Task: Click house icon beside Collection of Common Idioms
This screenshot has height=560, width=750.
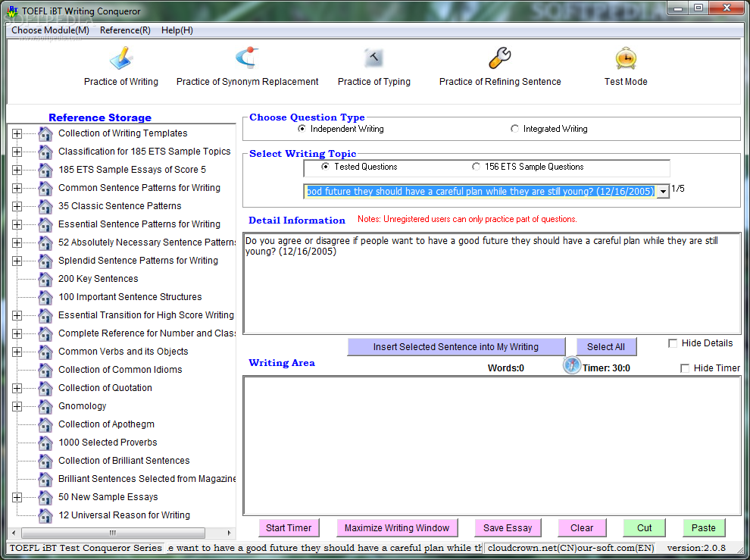Action: [45, 370]
